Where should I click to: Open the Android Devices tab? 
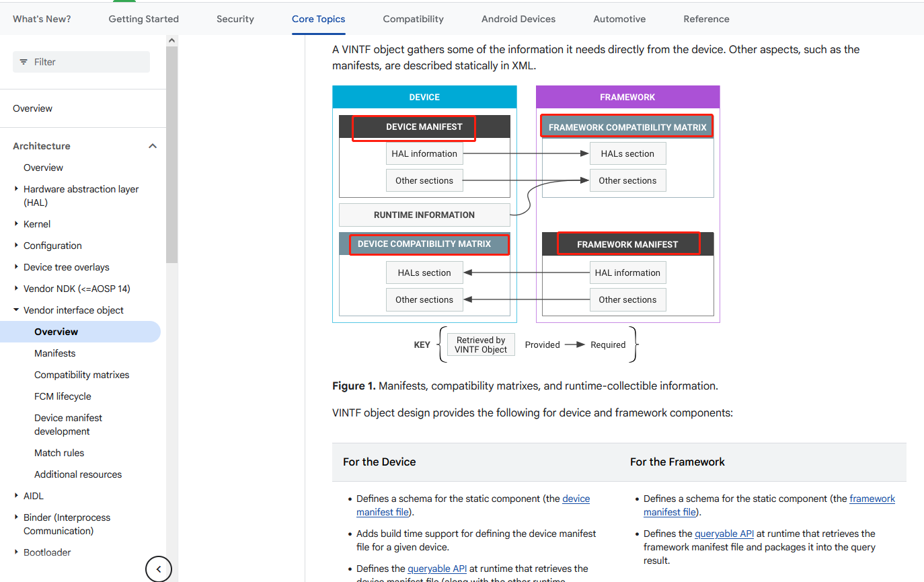[518, 19]
